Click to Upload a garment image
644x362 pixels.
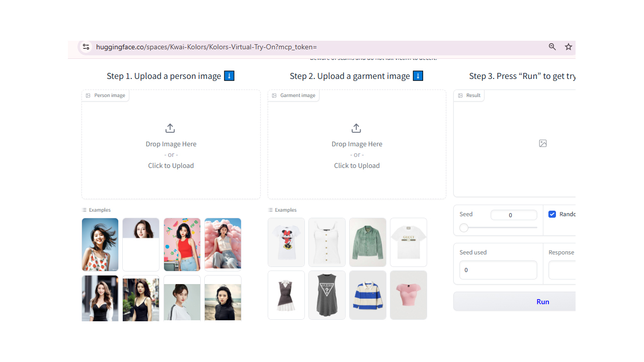coord(357,165)
